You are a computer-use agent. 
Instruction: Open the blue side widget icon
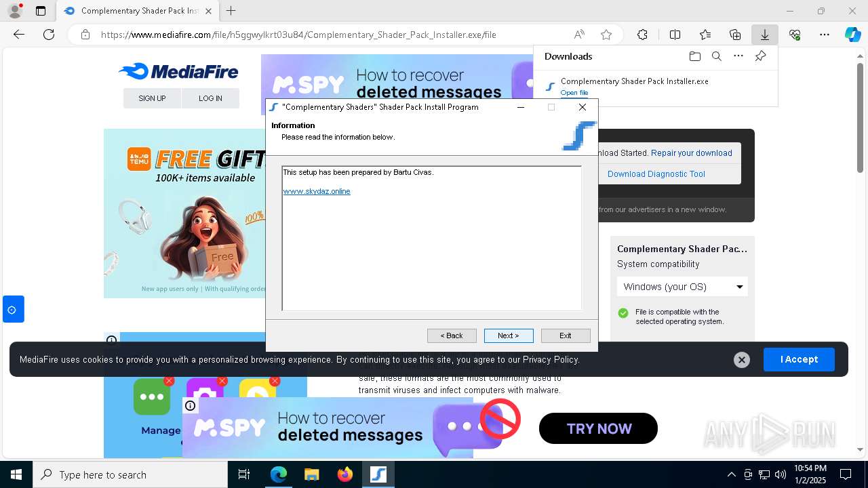point(12,310)
